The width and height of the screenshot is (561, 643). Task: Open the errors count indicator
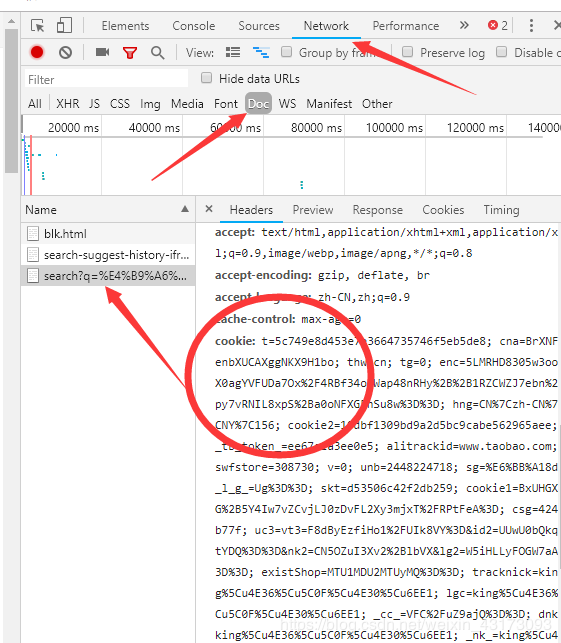pos(497,25)
